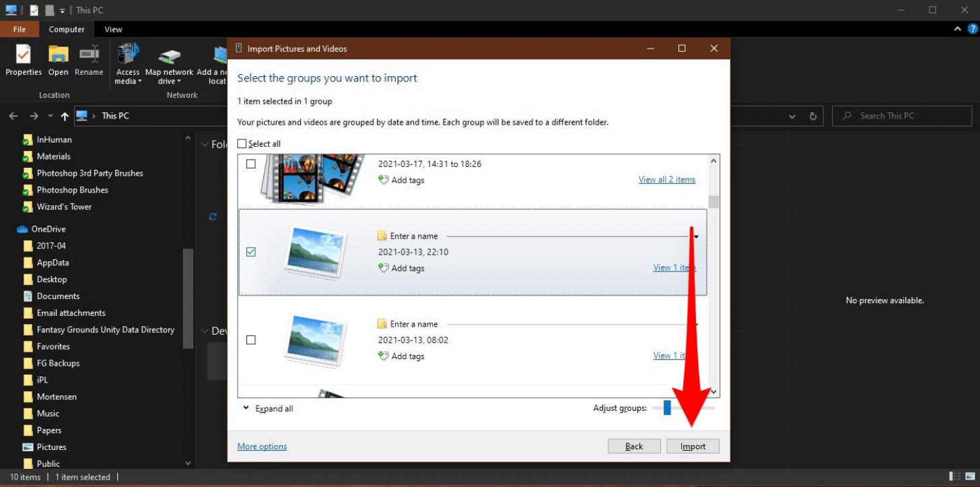Add tags to the 2021-03-17 group
The height and width of the screenshot is (487, 980).
401,180
